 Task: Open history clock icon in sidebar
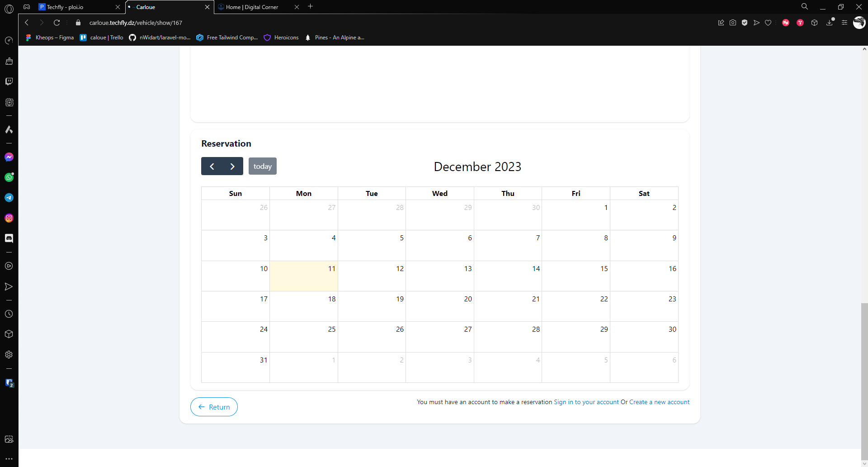(9, 314)
